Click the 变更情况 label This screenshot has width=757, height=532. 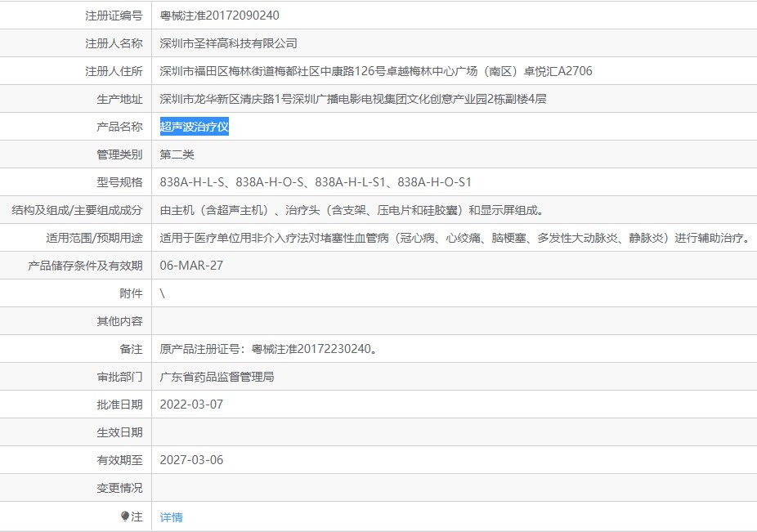(119, 488)
